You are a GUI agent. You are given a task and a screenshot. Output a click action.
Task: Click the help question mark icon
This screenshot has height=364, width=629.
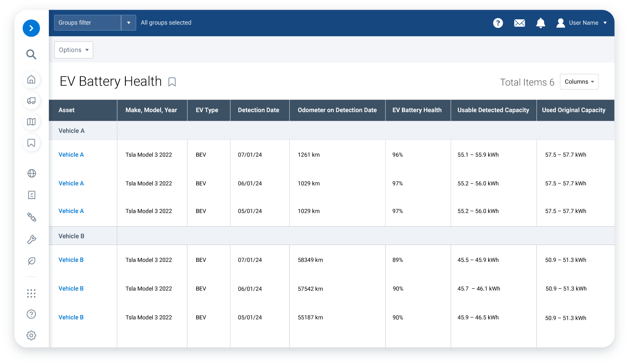pos(498,23)
